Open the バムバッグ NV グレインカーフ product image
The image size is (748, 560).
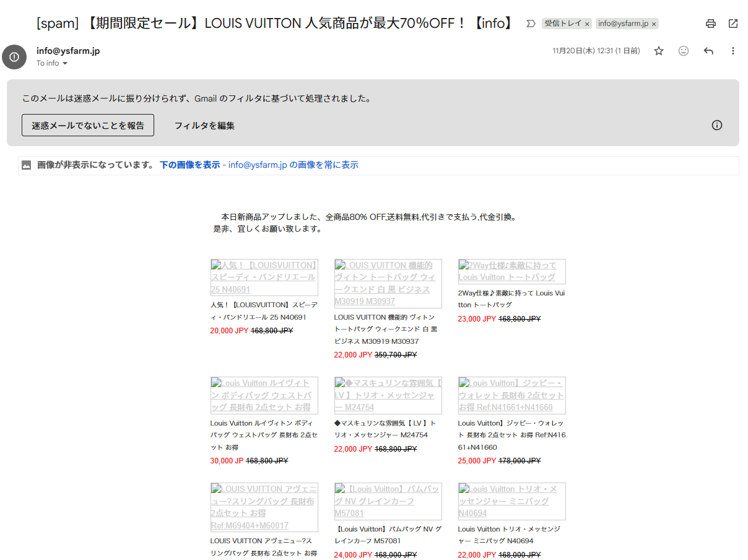[388, 501]
